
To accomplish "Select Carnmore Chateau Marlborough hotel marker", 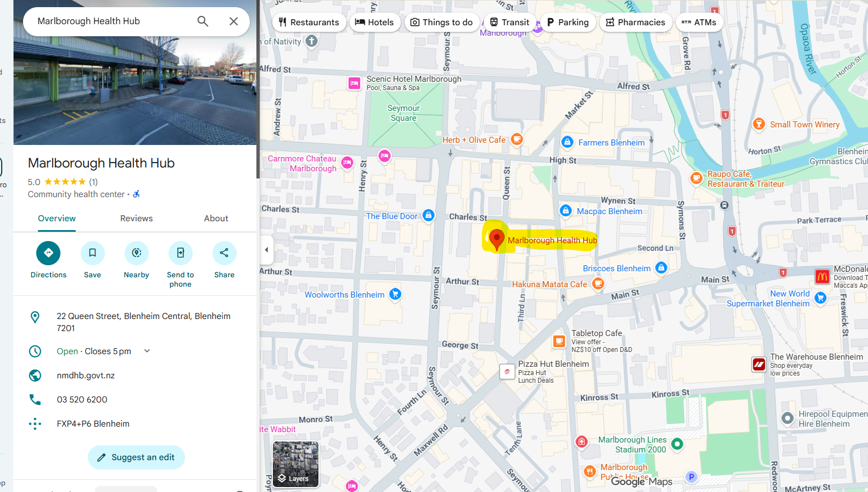I will (347, 163).
